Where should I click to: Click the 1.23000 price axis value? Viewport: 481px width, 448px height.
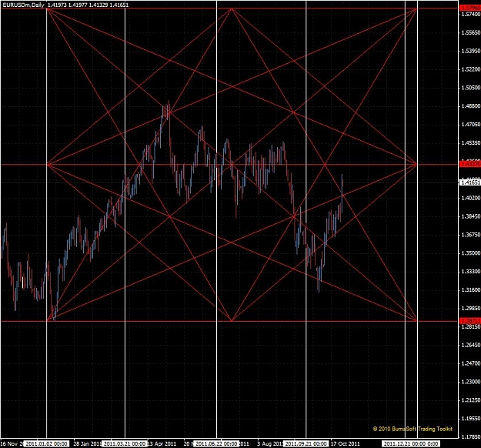pyautogui.click(x=471, y=382)
